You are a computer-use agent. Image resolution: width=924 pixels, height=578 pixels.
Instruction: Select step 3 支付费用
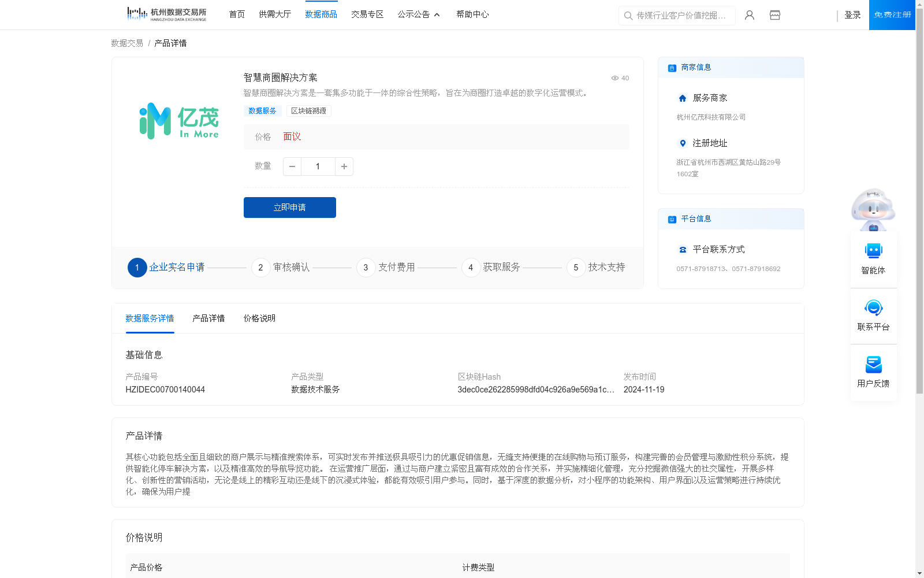pyautogui.click(x=386, y=268)
